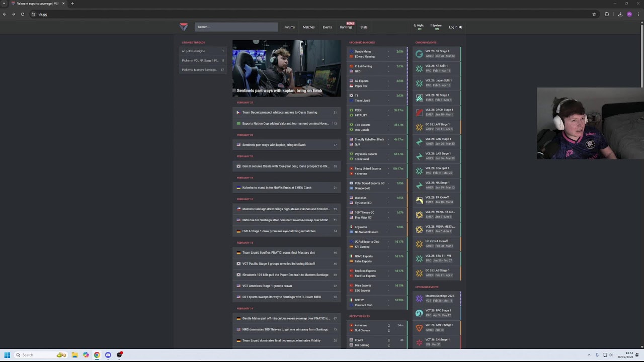
Task: Open Windows Start menu icon
Action: [7, 355]
